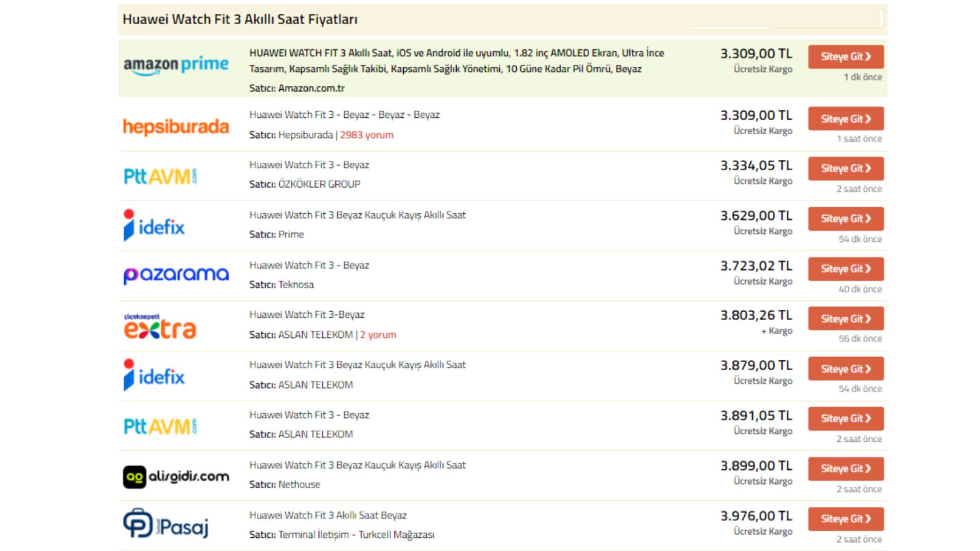Click the alisgidis.com store logo

[x=176, y=477]
